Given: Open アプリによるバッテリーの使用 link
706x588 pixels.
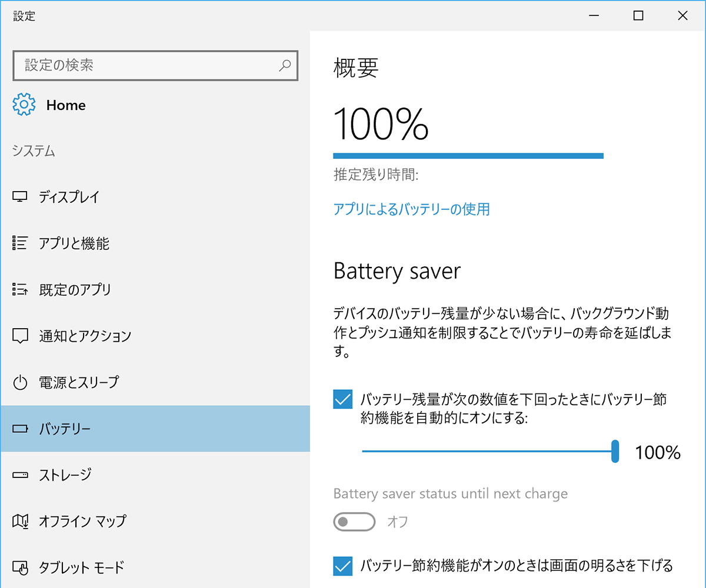Looking at the screenshot, I should coord(411,209).
